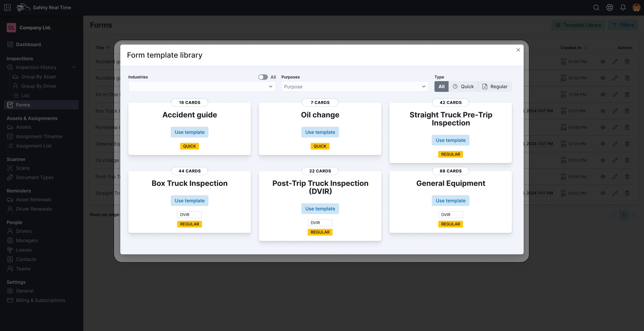Select Billing & Subscriptions in the sidebar
The image size is (644, 331).
[x=41, y=300]
